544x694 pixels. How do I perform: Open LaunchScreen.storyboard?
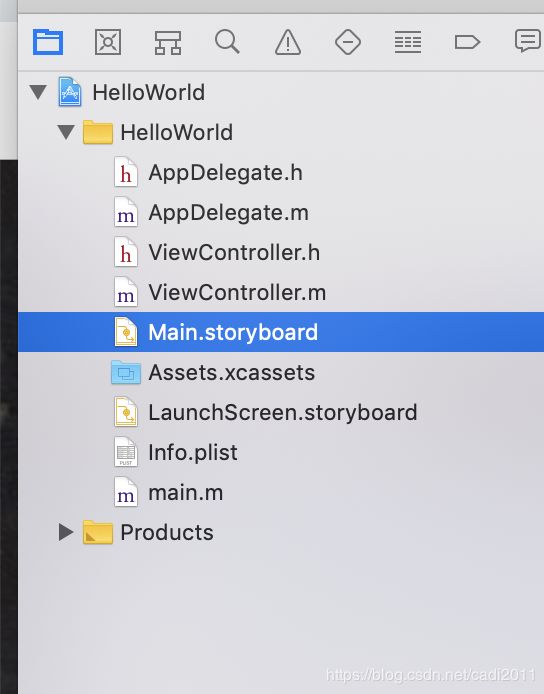(282, 413)
